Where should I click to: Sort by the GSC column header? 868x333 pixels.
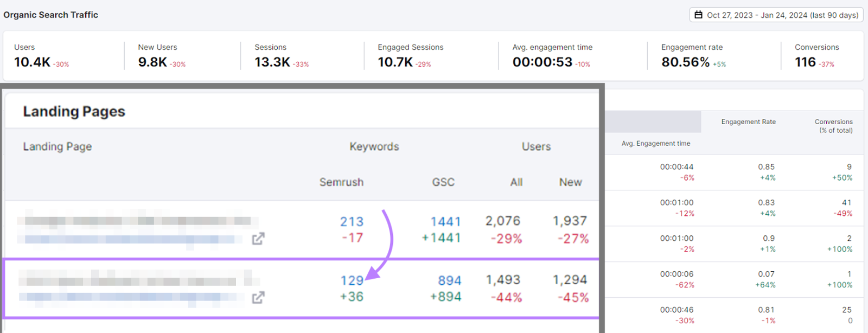click(443, 182)
